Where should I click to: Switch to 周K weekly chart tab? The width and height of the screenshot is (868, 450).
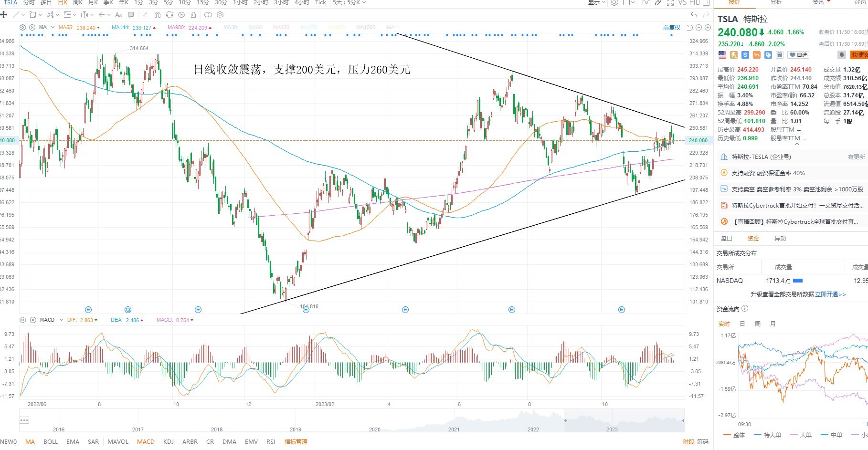pos(78,2)
